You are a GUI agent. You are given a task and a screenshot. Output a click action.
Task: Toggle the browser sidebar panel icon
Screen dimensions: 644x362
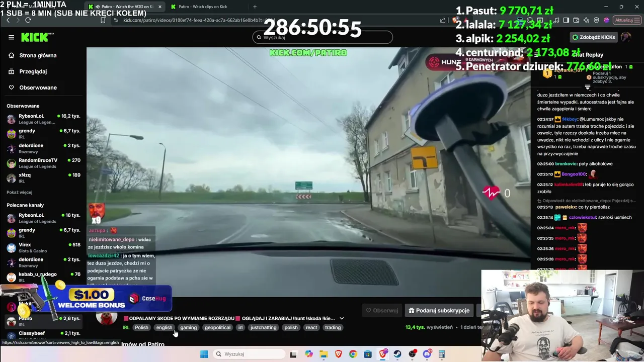click(566, 20)
